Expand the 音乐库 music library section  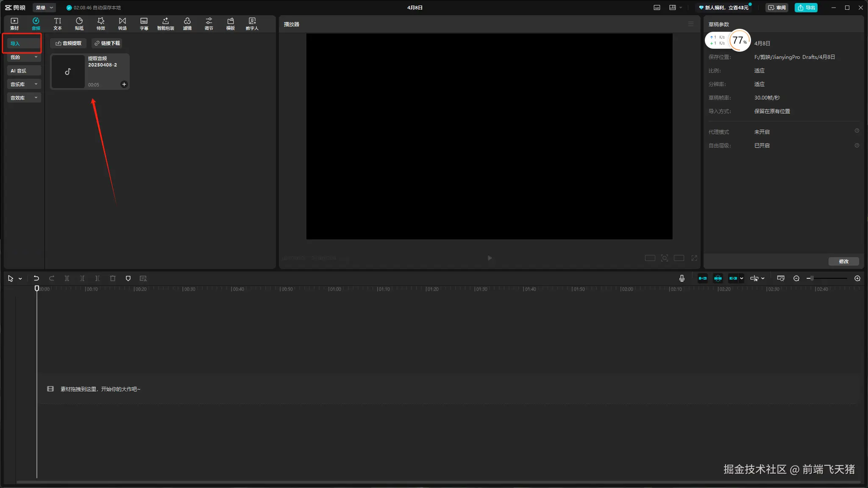(x=24, y=84)
